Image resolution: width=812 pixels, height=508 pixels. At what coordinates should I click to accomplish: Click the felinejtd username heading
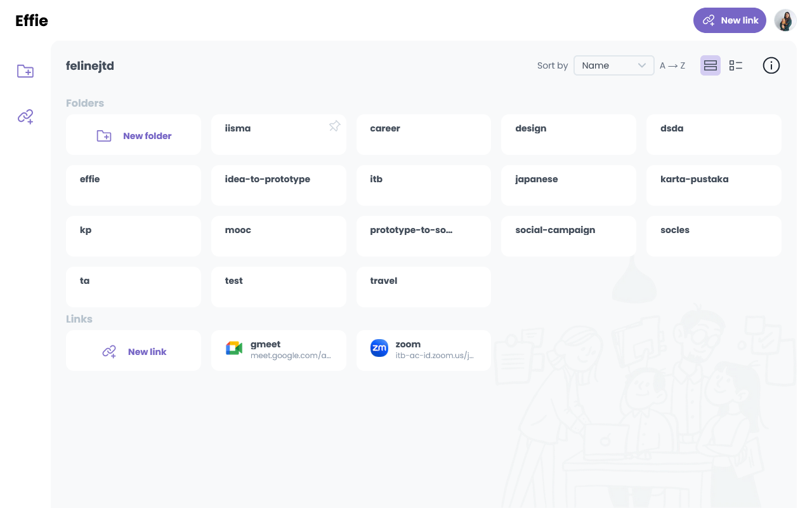click(90, 65)
